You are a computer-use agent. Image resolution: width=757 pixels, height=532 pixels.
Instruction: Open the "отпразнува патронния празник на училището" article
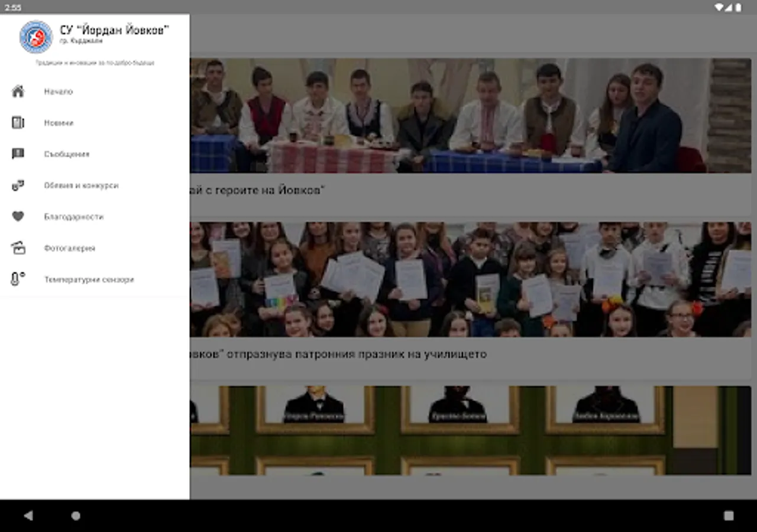click(x=339, y=355)
